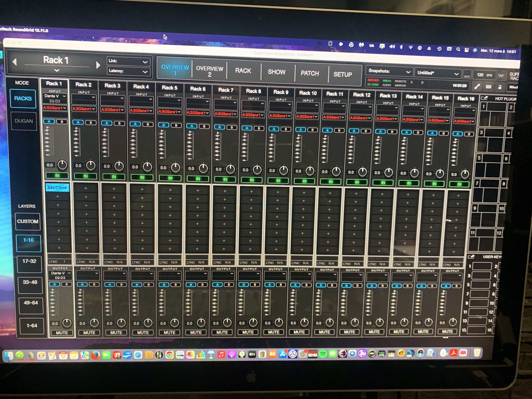
Task: Open the Trash in the dock
Action: click(x=477, y=353)
